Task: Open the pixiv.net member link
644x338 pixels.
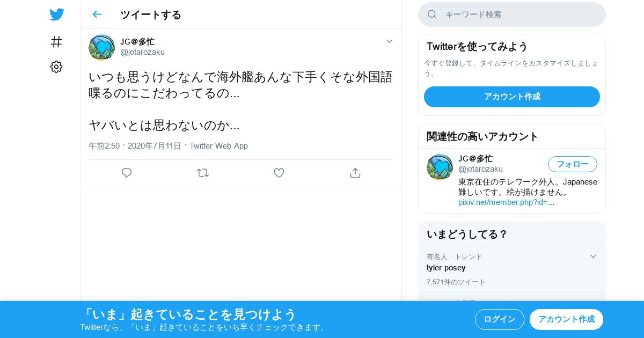Action: coord(506,202)
